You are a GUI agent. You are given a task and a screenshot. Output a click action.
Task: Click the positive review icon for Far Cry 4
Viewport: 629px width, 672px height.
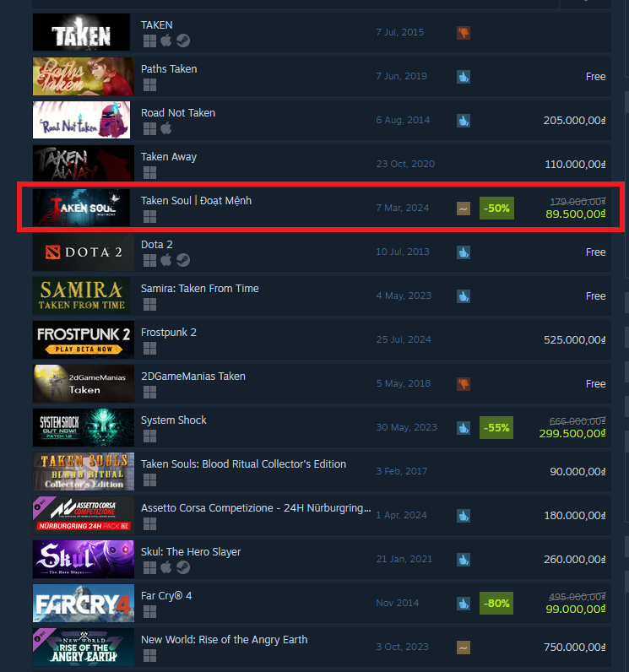point(464,604)
